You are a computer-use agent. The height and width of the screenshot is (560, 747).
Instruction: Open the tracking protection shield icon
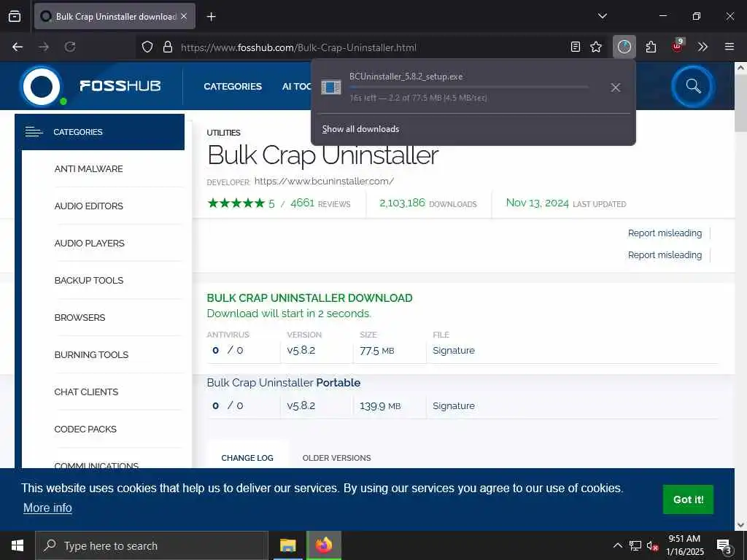pyautogui.click(x=147, y=47)
